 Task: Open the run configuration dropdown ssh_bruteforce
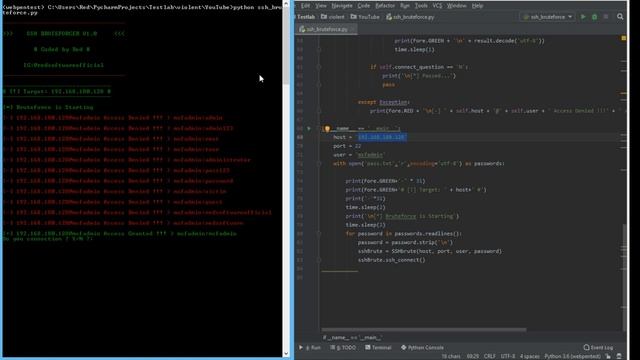click(548, 17)
